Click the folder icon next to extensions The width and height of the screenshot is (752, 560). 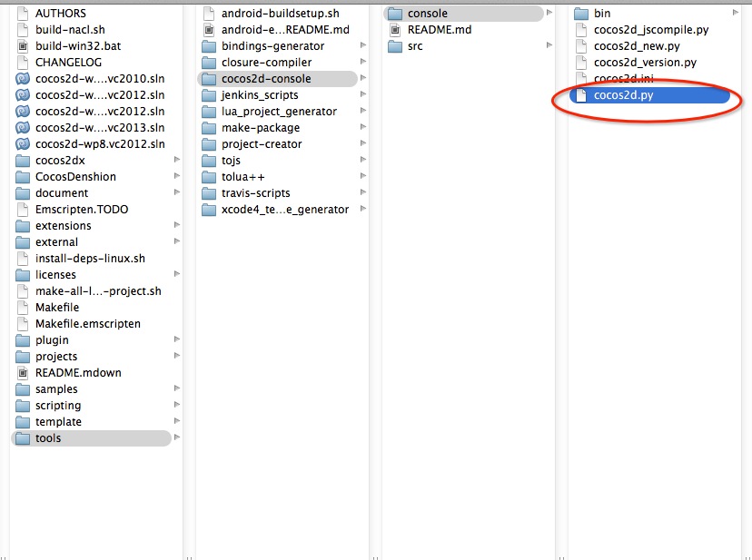click(x=23, y=226)
